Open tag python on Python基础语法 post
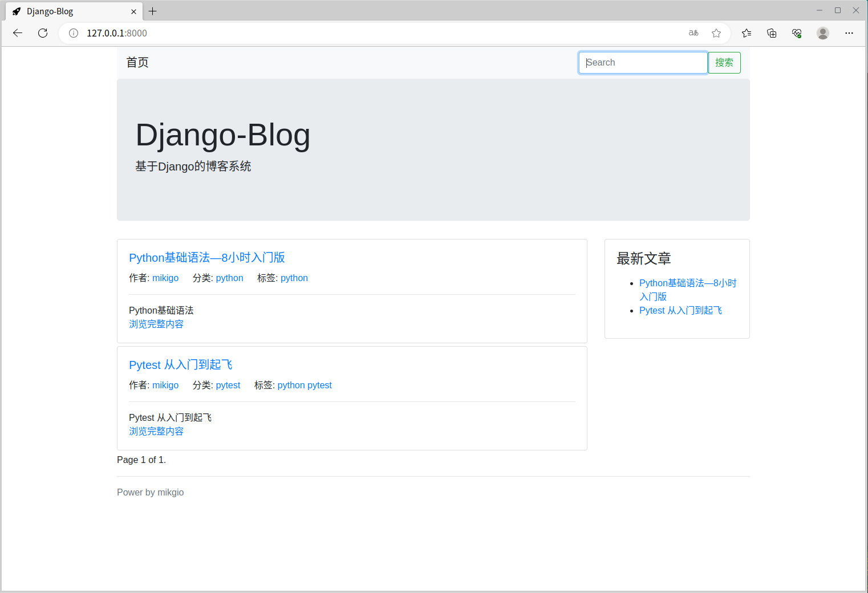 [x=294, y=278]
